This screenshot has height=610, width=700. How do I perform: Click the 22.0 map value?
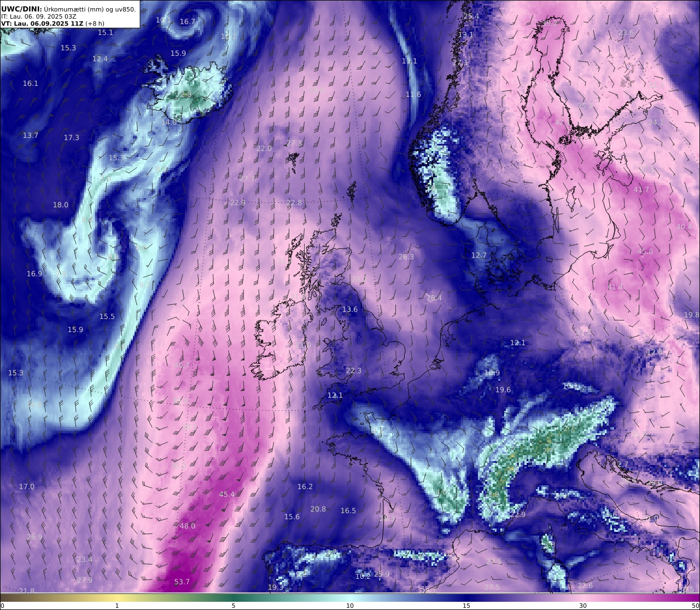pyautogui.click(x=264, y=148)
